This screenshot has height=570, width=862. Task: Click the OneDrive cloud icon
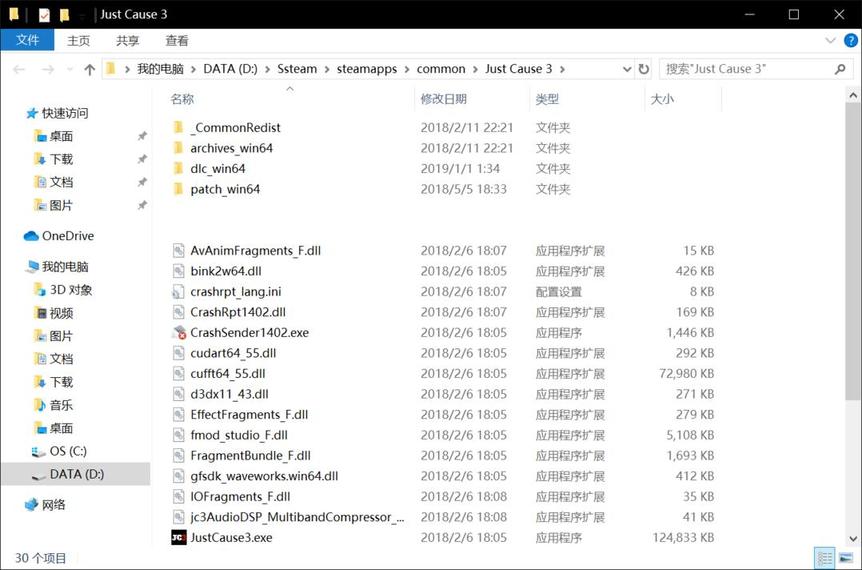click(x=31, y=236)
